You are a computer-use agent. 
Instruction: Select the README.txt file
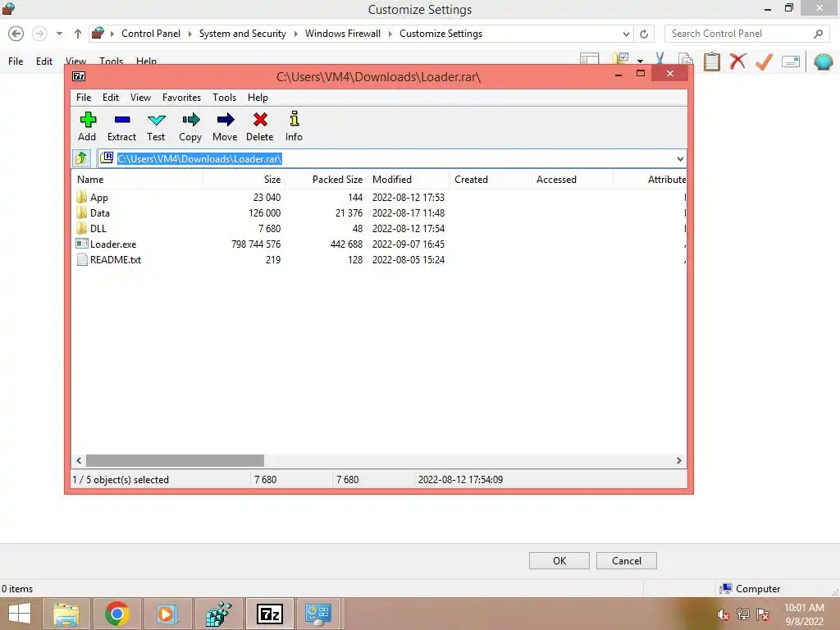coord(379,260)
